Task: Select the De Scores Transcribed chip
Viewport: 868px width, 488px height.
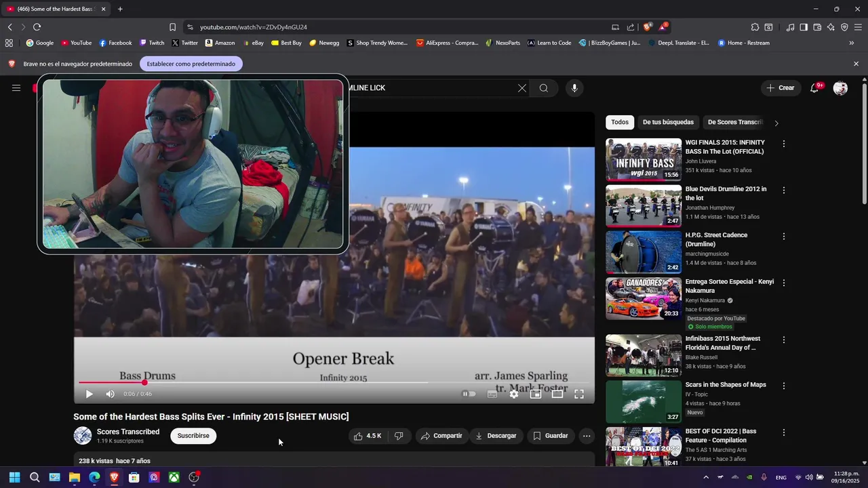Action: pos(735,122)
